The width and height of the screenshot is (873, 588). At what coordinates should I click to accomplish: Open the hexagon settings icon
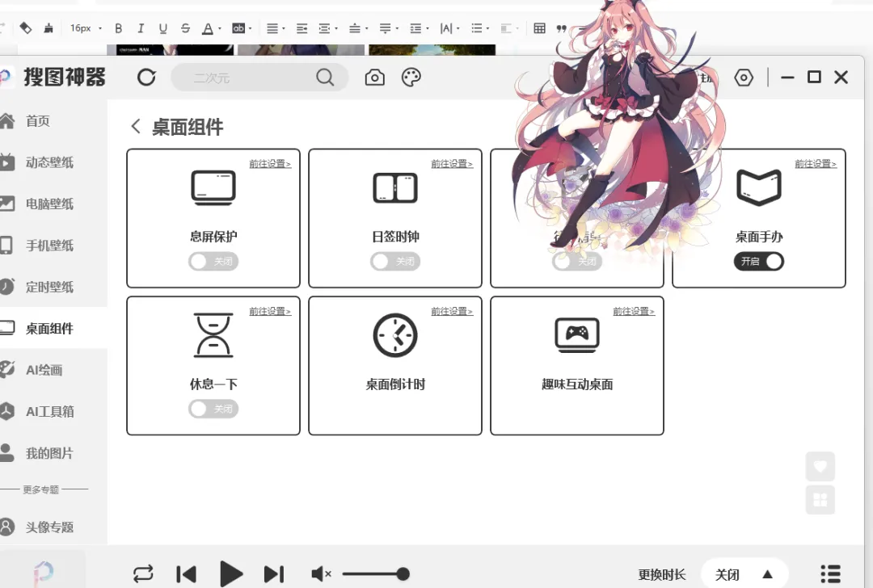744,78
